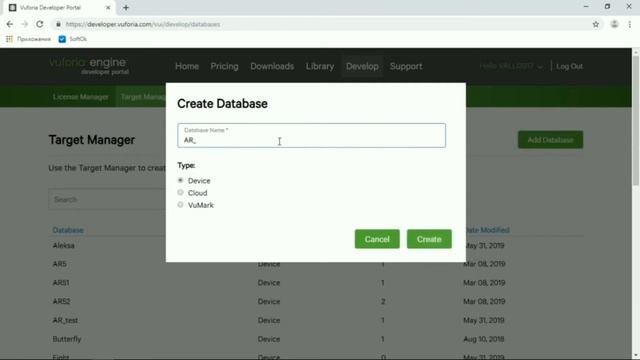640x360 pixels.
Task: Open the Home menu item
Action: (187, 66)
